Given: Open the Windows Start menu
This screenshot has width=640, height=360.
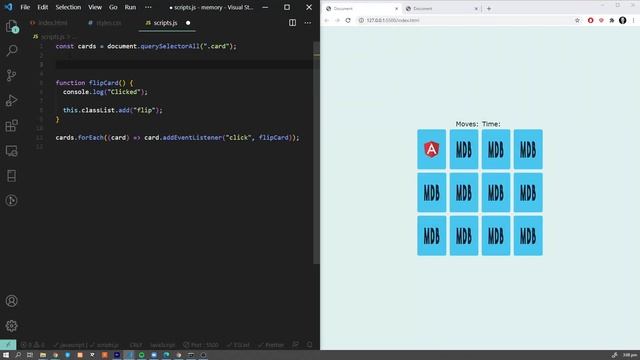Looking at the screenshot, I should coord(6,355).
